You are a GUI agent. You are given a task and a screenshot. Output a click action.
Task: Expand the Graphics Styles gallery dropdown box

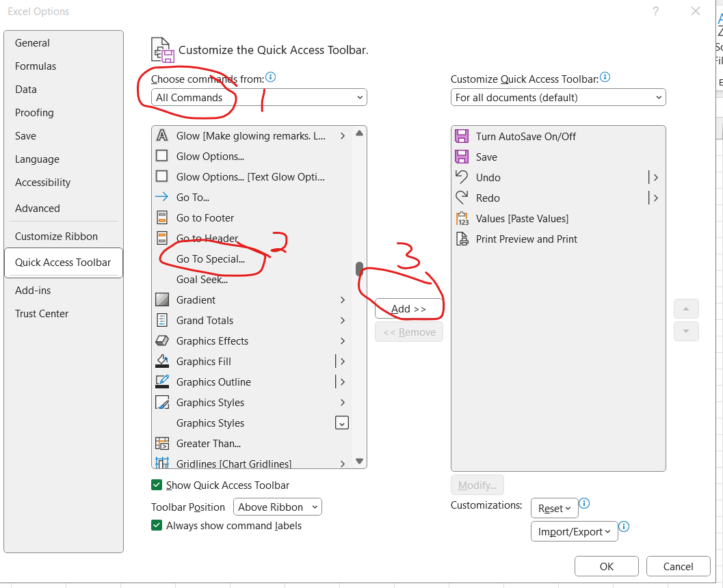[342, 423]
